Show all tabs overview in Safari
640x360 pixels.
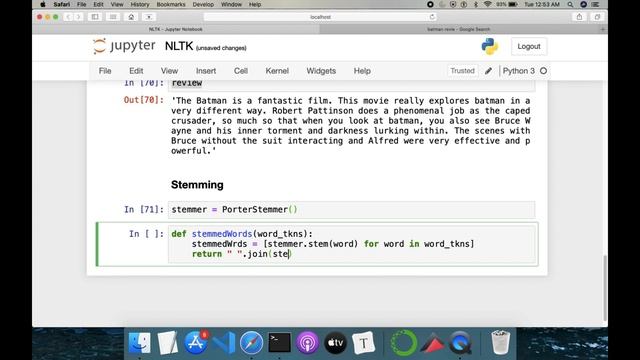(597, 17)
